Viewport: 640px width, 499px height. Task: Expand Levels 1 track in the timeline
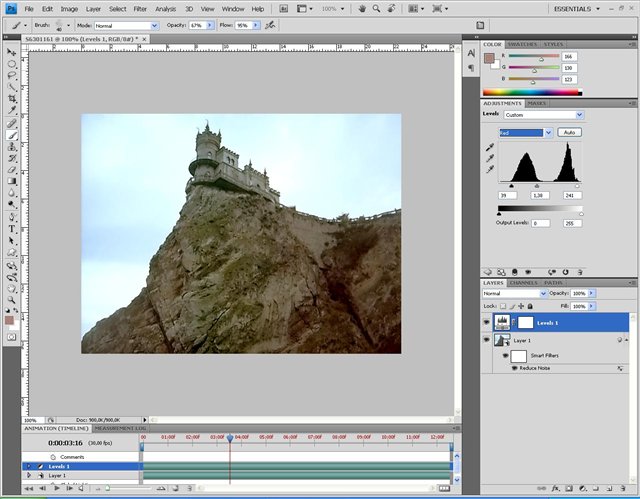coord(29,466)
